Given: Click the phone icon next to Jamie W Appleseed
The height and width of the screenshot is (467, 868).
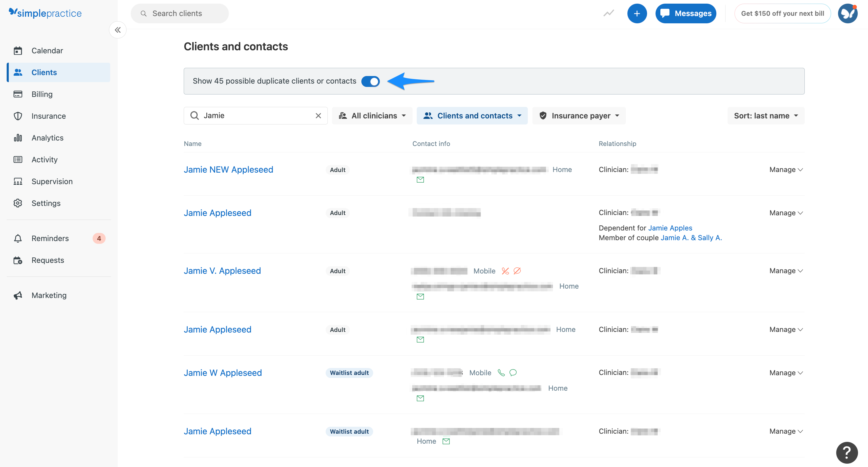Looking at the screenshot, I should [501, 373].
